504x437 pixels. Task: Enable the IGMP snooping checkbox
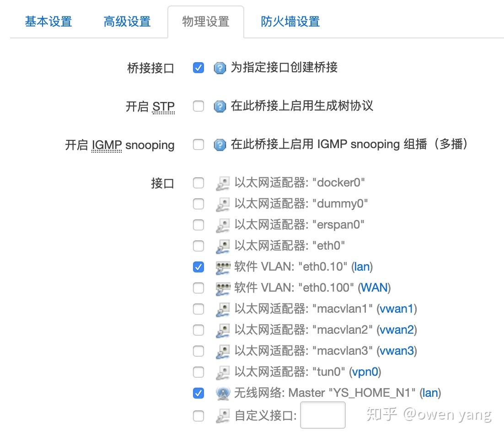click(198, 145)
